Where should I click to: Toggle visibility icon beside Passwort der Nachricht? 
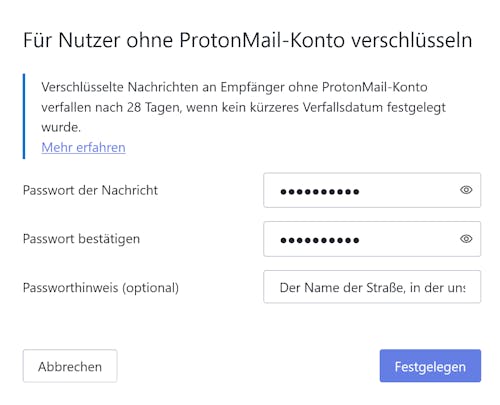466,190
